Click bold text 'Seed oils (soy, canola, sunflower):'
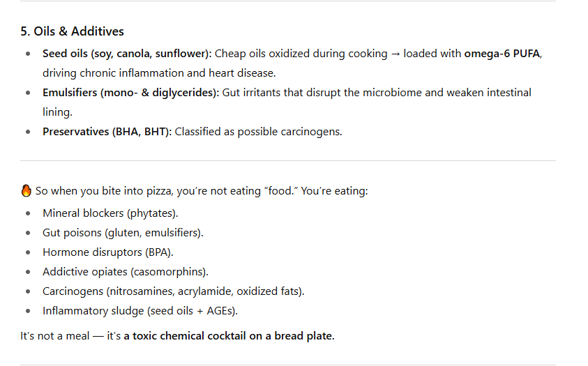This screenshot has width=588, height=366. pos(127,54)
